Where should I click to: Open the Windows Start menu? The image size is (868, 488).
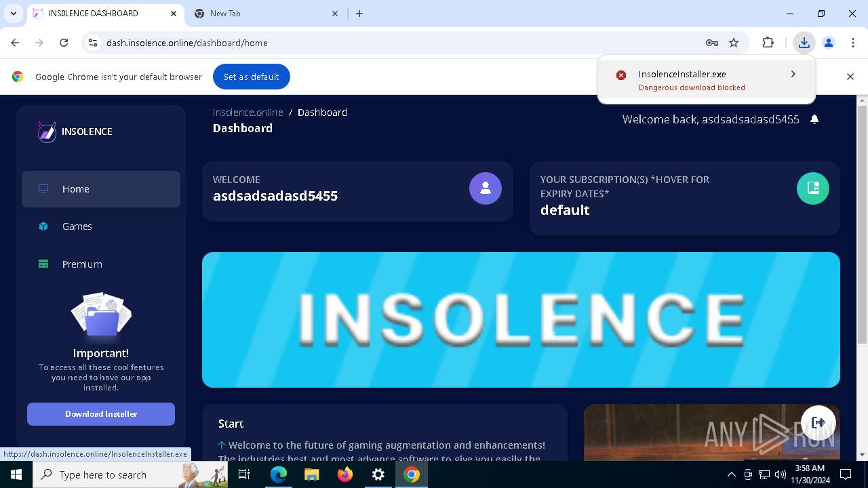[x=16, y=474]
